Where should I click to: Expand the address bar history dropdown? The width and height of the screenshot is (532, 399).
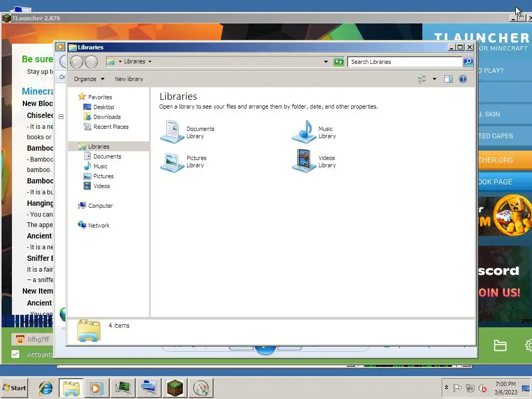coord(326,62)
